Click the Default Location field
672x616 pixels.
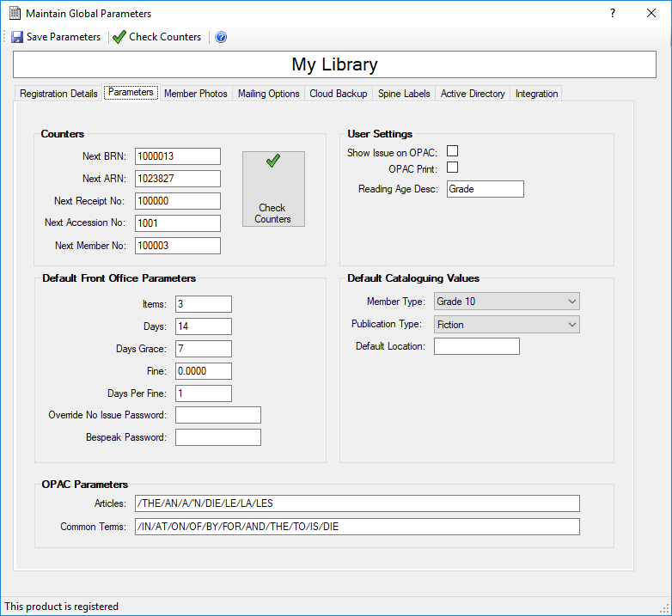pyautogui.click(x=477, y=346)
